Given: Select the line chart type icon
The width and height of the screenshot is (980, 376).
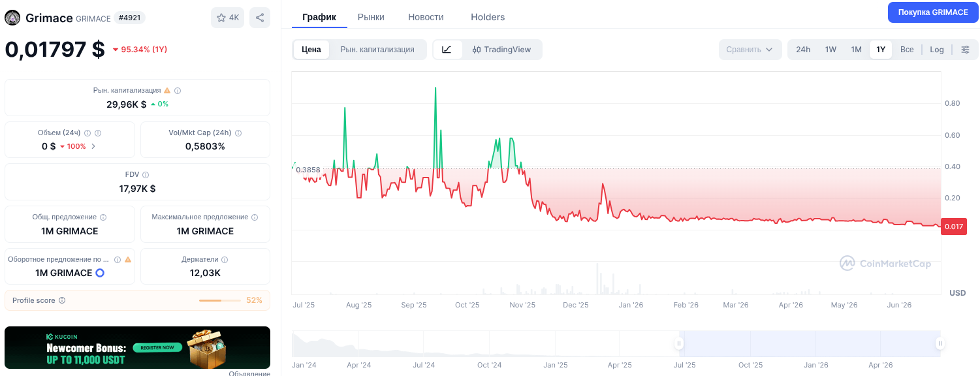Looking at the screenshot, I should pyautogui.click(x=447, y=50).
